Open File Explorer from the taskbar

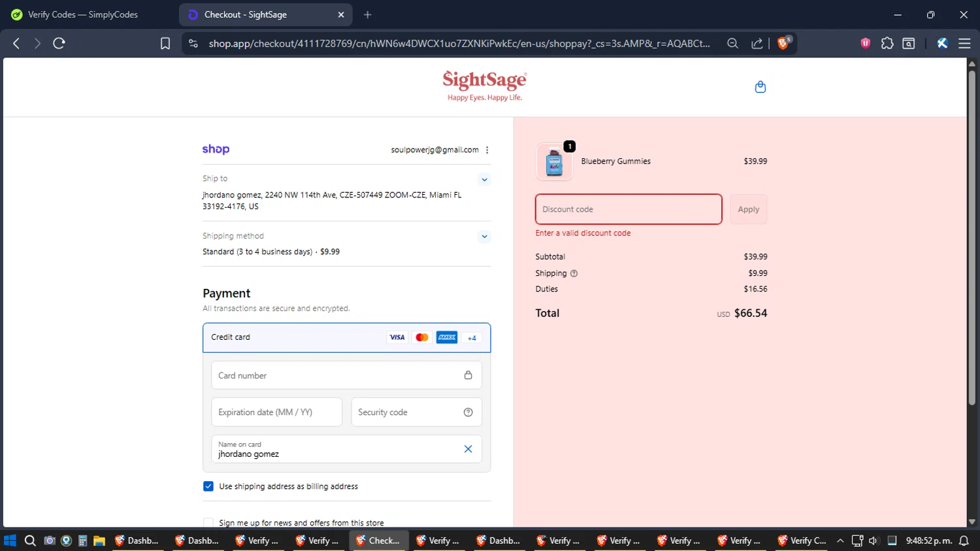(x=99, y=541)
